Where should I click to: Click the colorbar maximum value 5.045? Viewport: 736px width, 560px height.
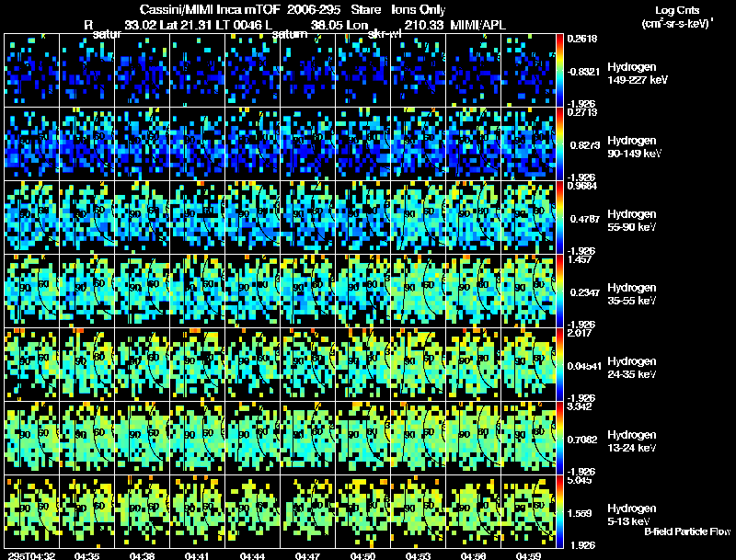point(580,480)
